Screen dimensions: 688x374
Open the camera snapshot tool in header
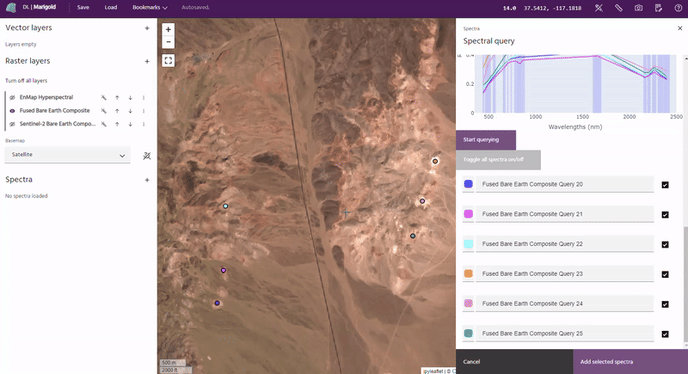coord(638,8)
